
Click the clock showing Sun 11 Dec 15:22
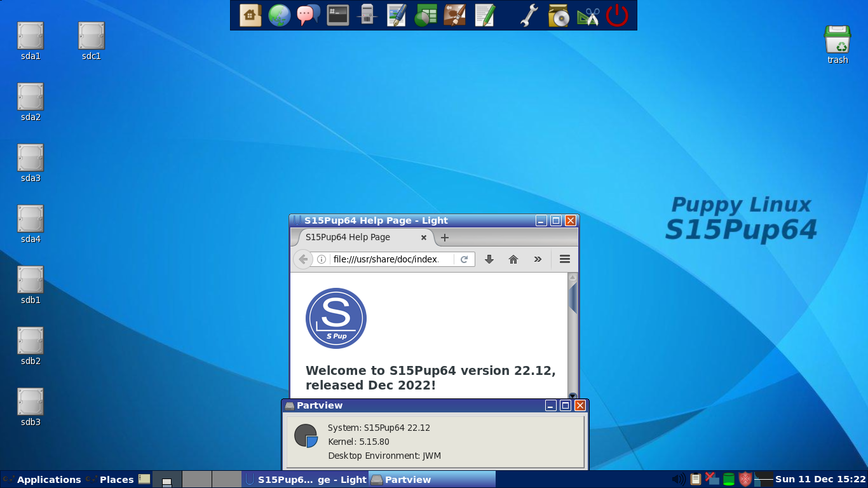pos(820,480)
